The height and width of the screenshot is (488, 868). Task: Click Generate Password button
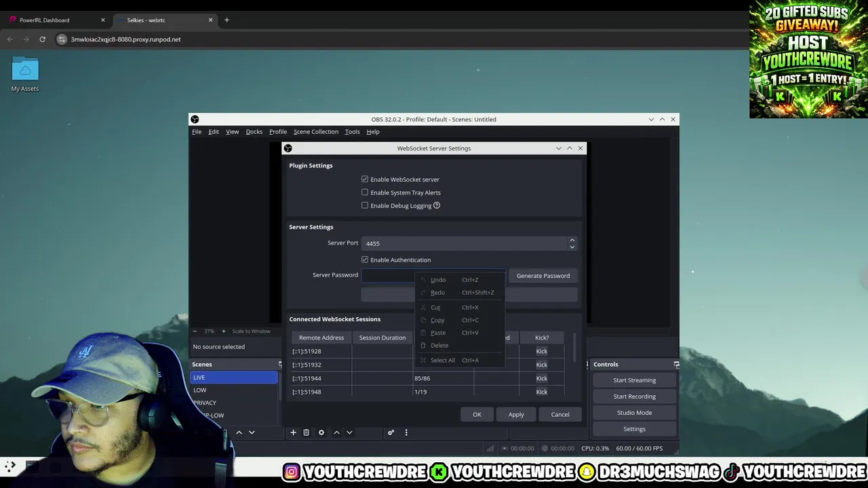[x=543, y=276]
